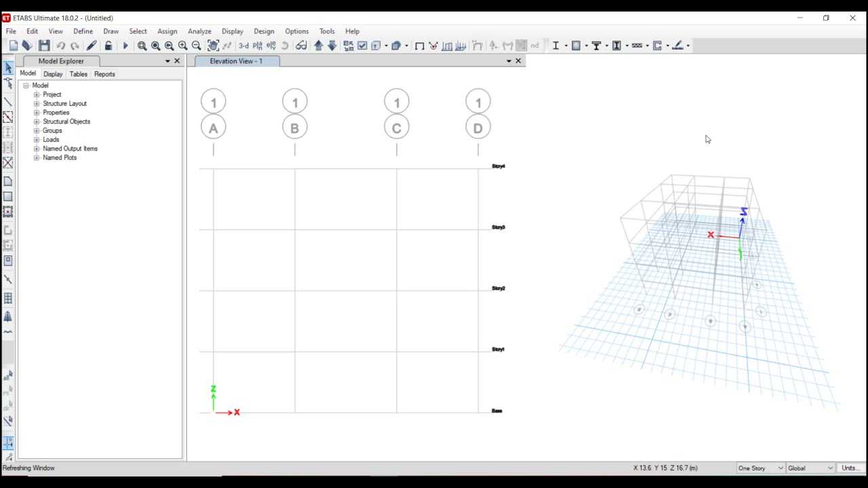Close the Model Explorer panel
Viewport: 868px width, 488px height.
pyautogui.click(x=177, y=61)
